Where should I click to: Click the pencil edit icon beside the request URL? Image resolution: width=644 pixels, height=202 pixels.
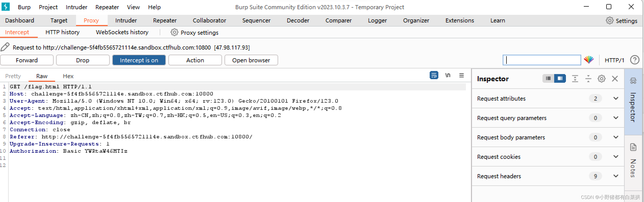5,47
